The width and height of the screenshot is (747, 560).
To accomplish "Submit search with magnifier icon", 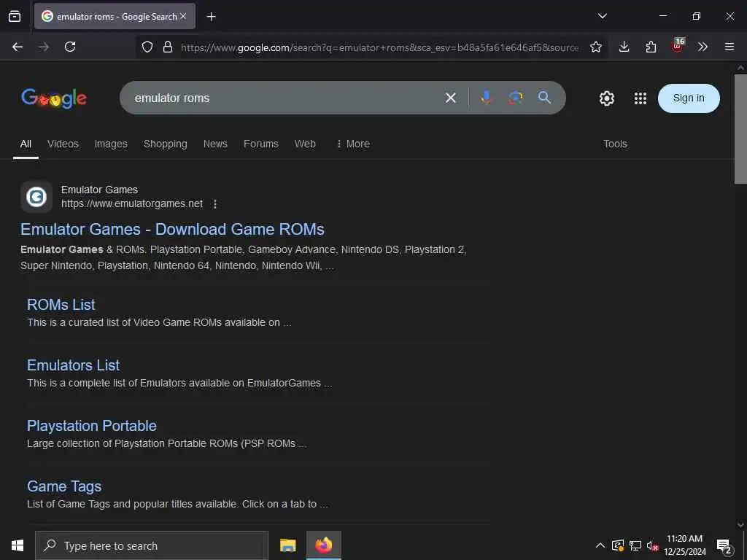I will pyautogui.click(x=544, y=98).
